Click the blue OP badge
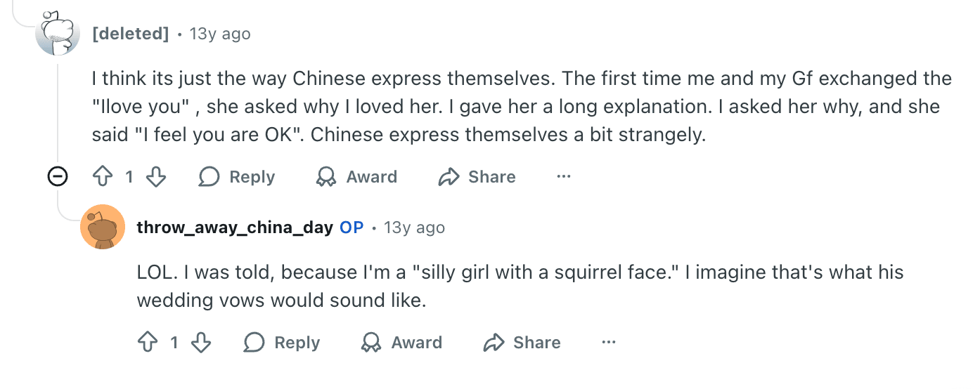Screen dimensions: 980x389 [x=352, y=228]
